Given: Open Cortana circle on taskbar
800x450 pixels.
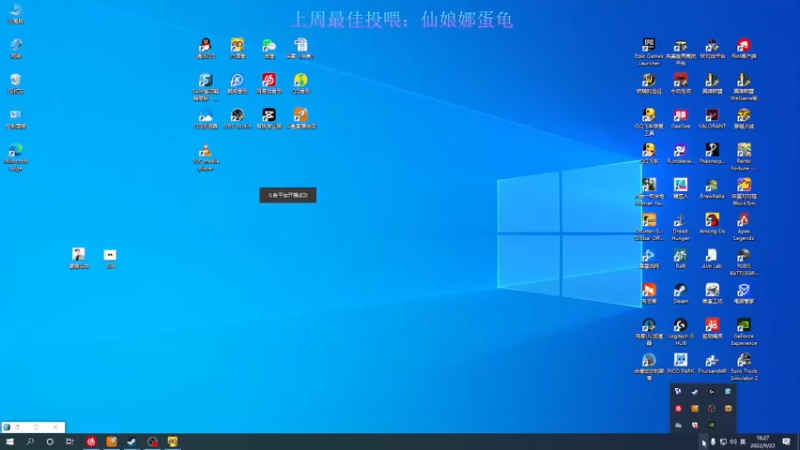Looking at the screenshot, I should click(49, 442).
